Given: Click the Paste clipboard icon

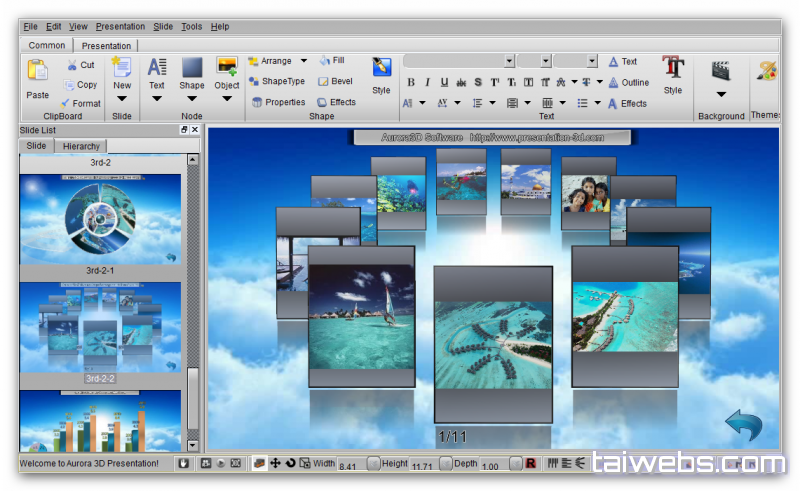Looking at the screenshot, I should point(38,71).
